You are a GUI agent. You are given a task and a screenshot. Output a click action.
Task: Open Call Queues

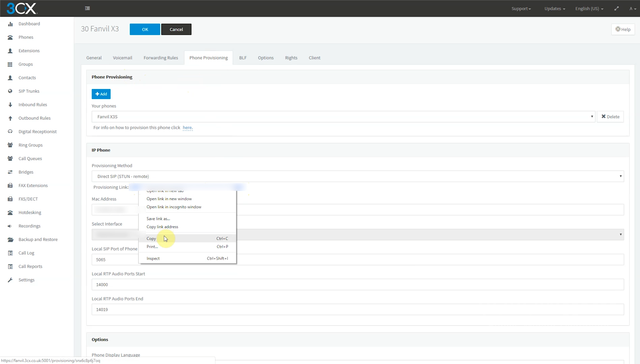30,158
